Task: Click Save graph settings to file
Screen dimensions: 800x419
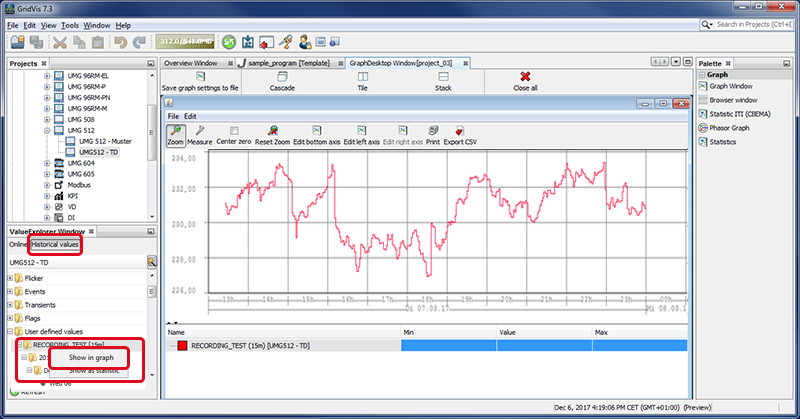Action: 200,81
